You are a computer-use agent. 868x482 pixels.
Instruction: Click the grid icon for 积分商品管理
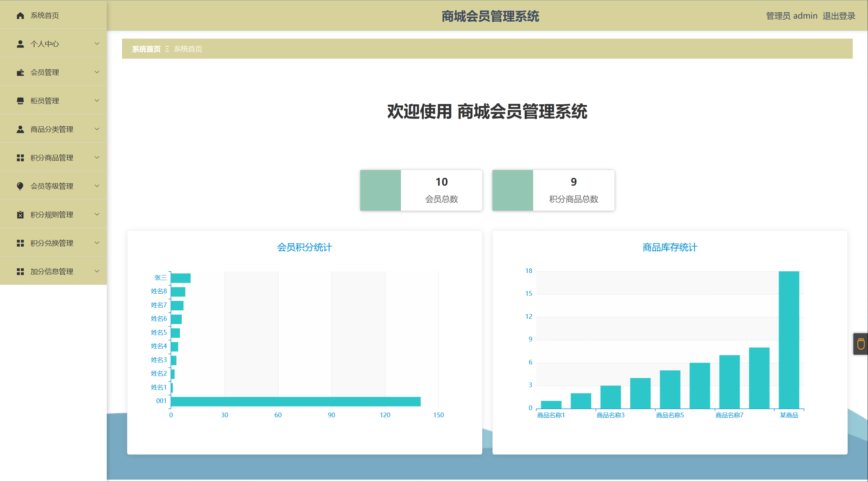tap(20, 158)
